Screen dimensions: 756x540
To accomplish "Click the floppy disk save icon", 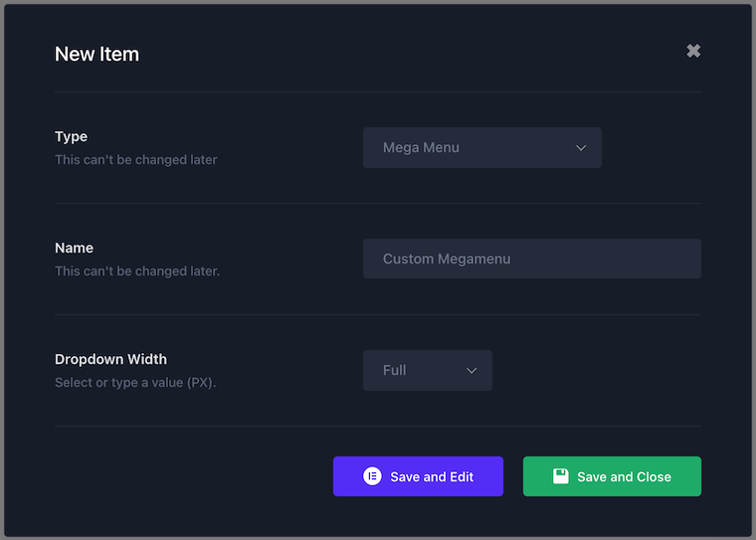I will point(560,476).
